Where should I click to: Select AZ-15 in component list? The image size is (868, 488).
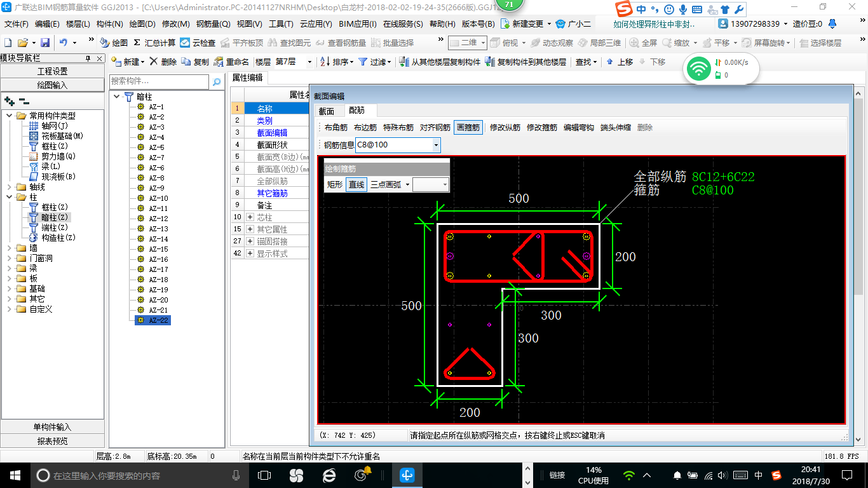[158, 249]
